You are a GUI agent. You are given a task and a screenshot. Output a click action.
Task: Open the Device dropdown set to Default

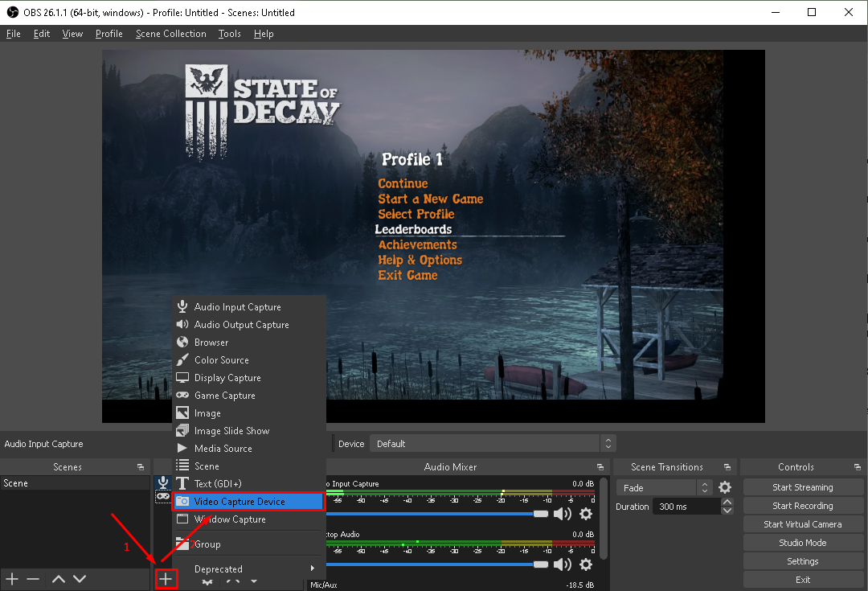[x=493, y=444]
